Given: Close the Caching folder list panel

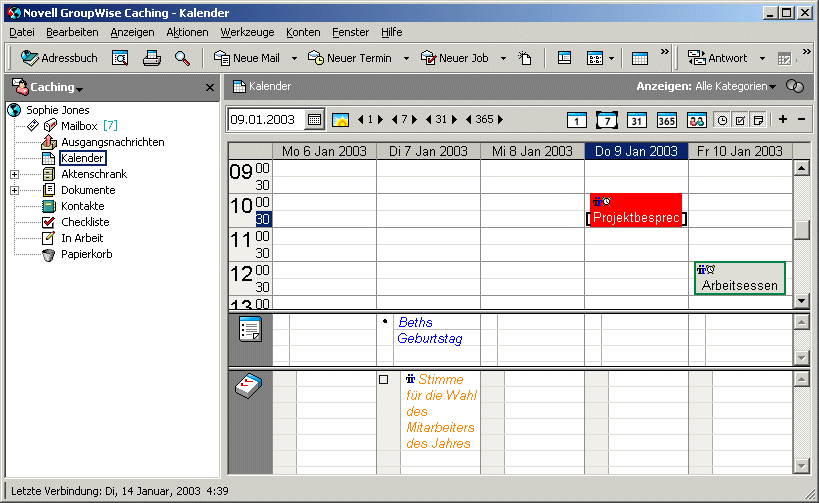Looking at the screenshot, I should [209, 87].
